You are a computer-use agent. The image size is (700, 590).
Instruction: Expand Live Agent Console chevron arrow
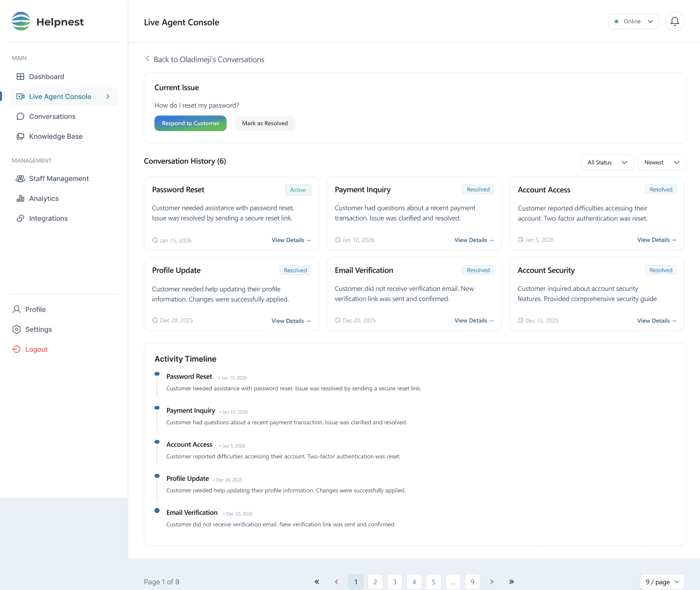(x=108, y=97)
